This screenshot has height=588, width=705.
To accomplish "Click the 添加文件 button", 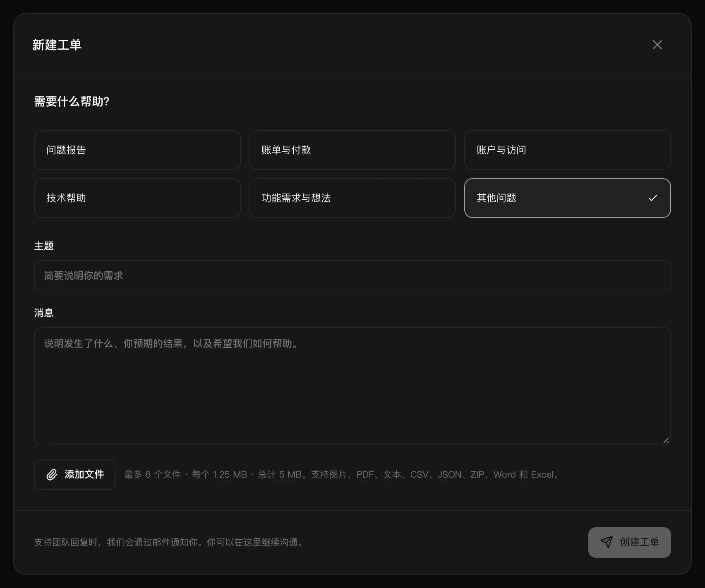I will (75, 475).
